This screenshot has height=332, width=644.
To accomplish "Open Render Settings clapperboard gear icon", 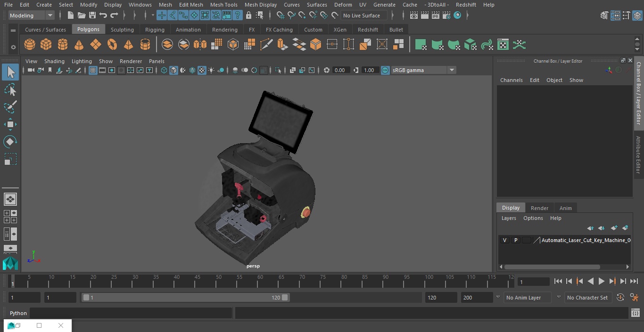I will [x=446, y=16].
